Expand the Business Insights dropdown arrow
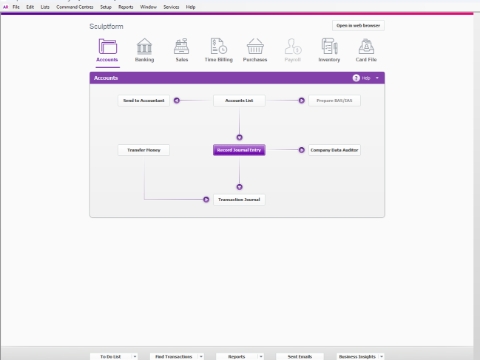The width and height of the screenshot is (480, 360). [381, 357]
